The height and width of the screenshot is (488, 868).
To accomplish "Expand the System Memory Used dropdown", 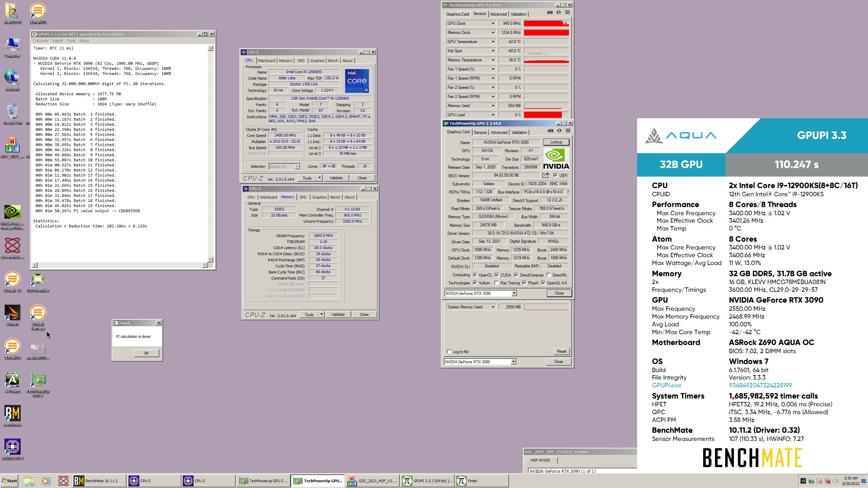I will tap(493, 307).
